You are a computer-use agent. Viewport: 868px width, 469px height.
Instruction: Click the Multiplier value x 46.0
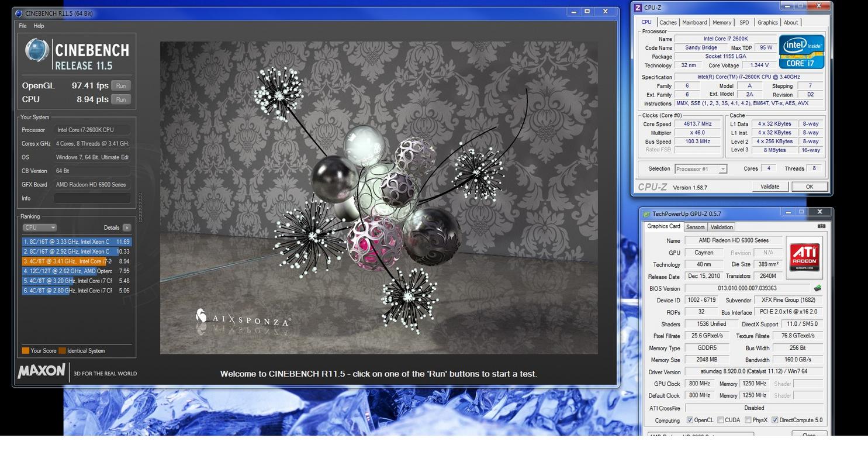(x=697, y=133)
